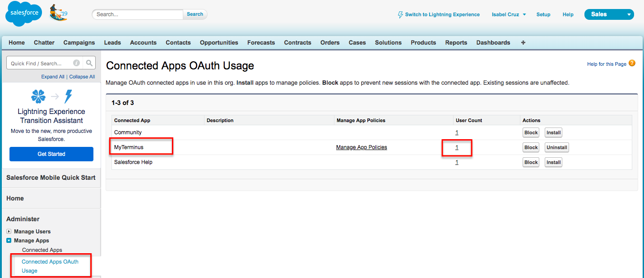Switch to the Solutions tab
The width and height of the screenshot is (644, 278).
[388, 42]
